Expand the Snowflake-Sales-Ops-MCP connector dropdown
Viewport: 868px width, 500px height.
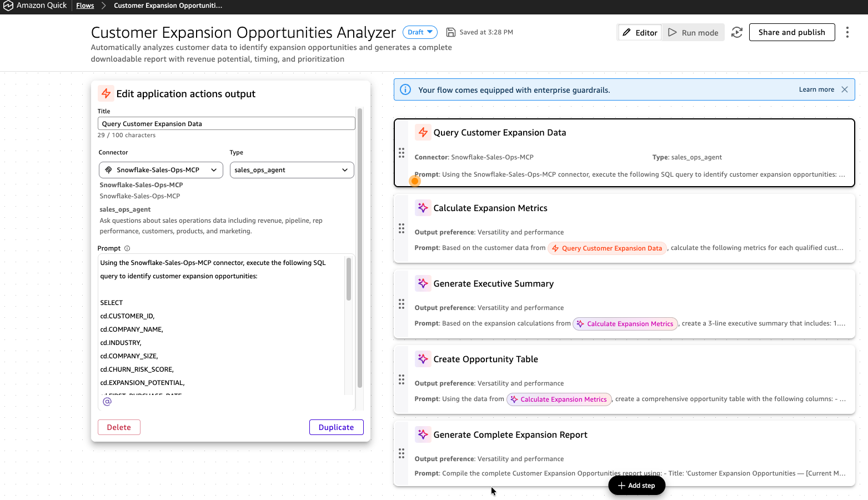pos(161,170)
